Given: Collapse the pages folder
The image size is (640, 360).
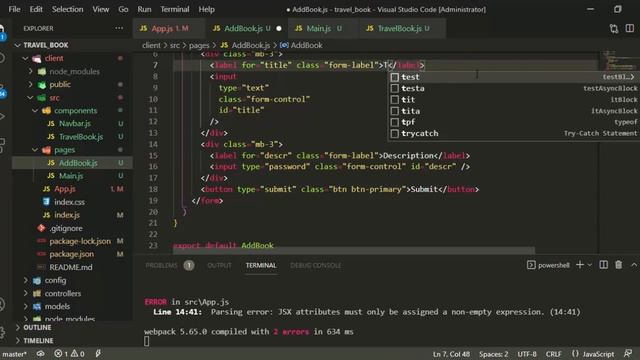Looking at the screenshot, I should coord(35,150).
